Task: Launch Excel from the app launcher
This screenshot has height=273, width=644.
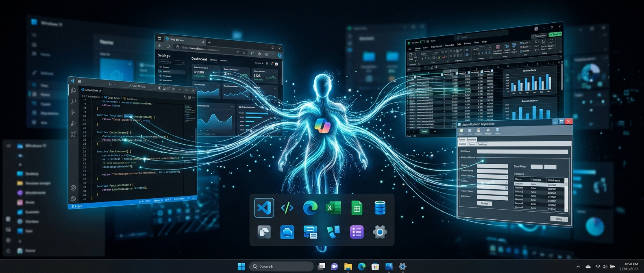Action: (x=333, y=208)
